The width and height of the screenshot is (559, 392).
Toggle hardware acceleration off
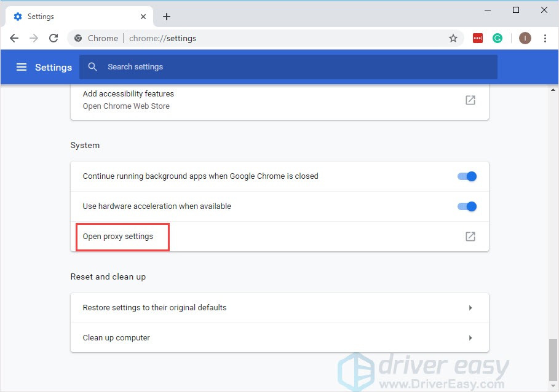(467, 206)
